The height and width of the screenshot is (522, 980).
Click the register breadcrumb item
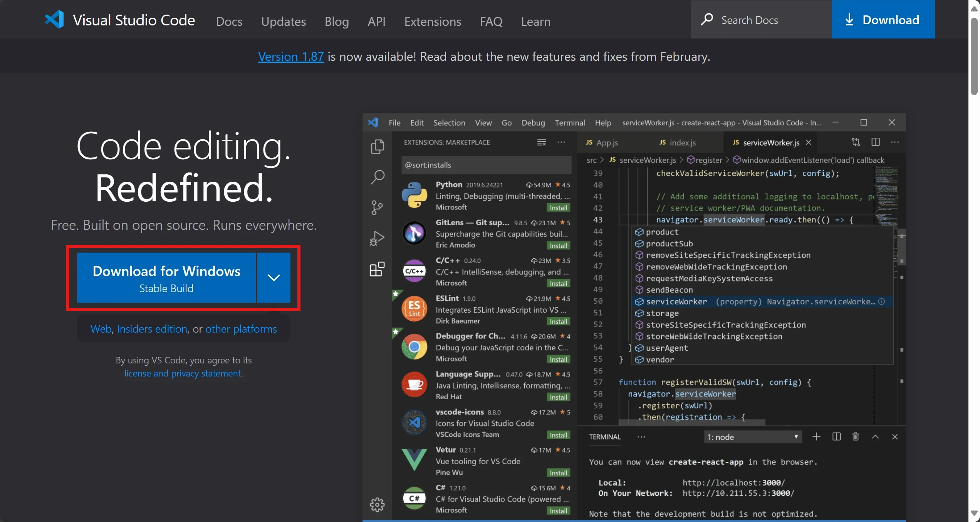705,160
